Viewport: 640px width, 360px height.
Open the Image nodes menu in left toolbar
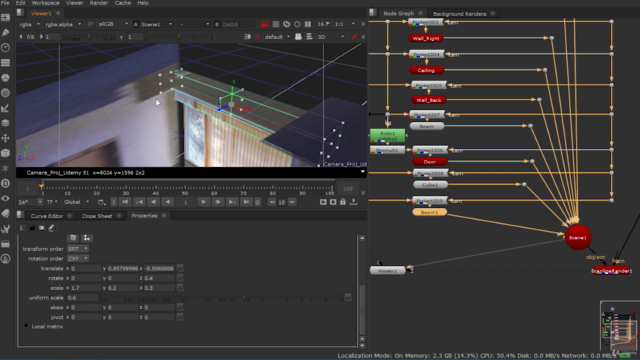[x=5, y=18]
